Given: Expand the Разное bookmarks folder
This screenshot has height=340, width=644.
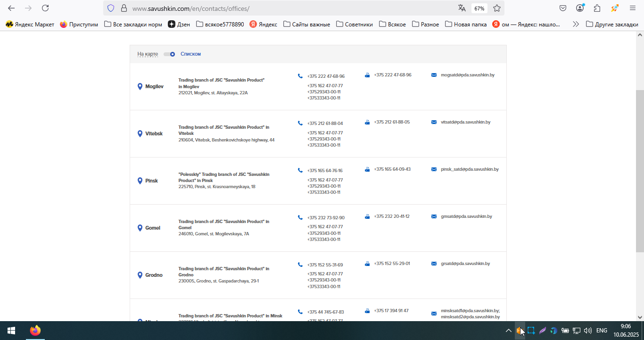Looking at the screenshot, I should pos(425,24).
